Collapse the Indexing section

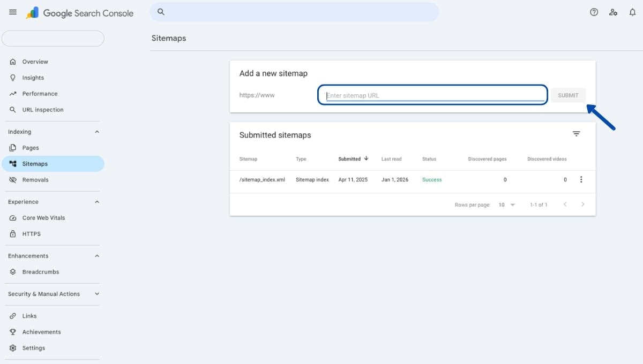point(97,132)
